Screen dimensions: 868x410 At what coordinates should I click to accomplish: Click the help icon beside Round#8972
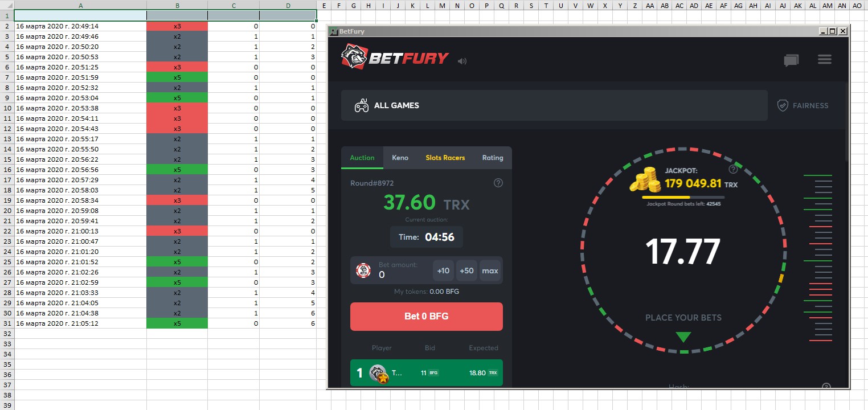[x=498, y=183]
